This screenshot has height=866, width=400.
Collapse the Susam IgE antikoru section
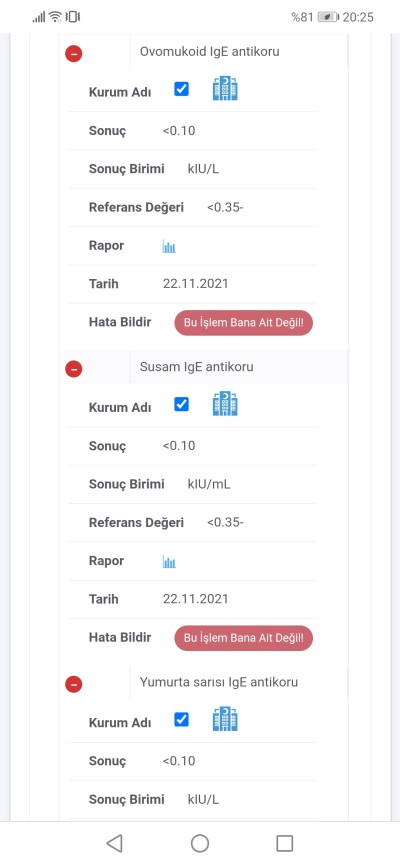(x=73, y=369)
